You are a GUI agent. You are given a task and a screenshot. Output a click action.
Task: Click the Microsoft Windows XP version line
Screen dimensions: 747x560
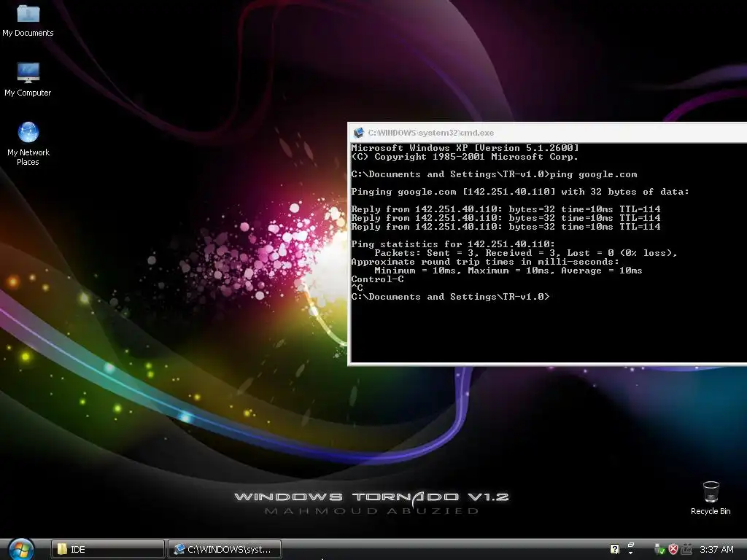click(x=465, y=147)
